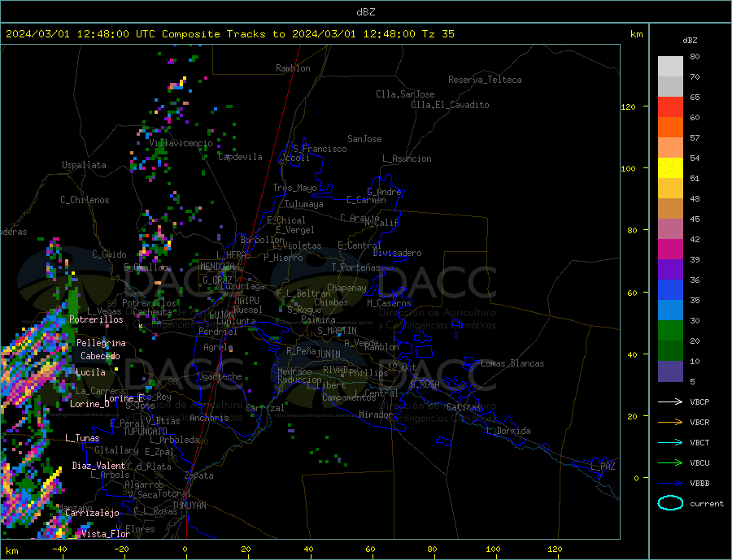Image resolution: width=732 pixels, height=560 pixels.
Task: Click the L_Dormida map label
Action: coord(509,431)
